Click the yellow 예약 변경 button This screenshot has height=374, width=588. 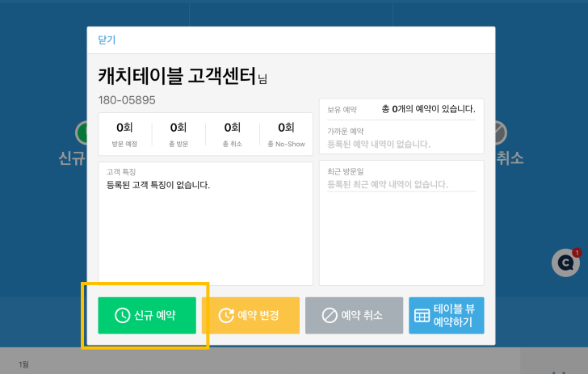tap(250, 316)
